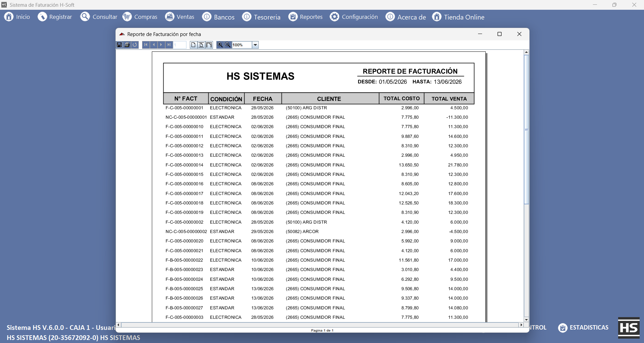Save the report with the floppy disk icon
644x343 pixels.
coord(119,45)
